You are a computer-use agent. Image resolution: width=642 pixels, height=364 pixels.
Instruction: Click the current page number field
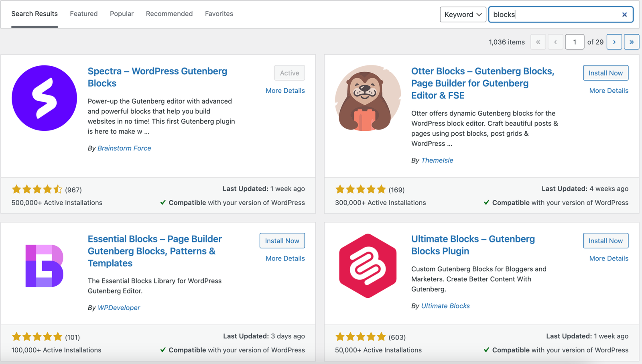point(574,42)
